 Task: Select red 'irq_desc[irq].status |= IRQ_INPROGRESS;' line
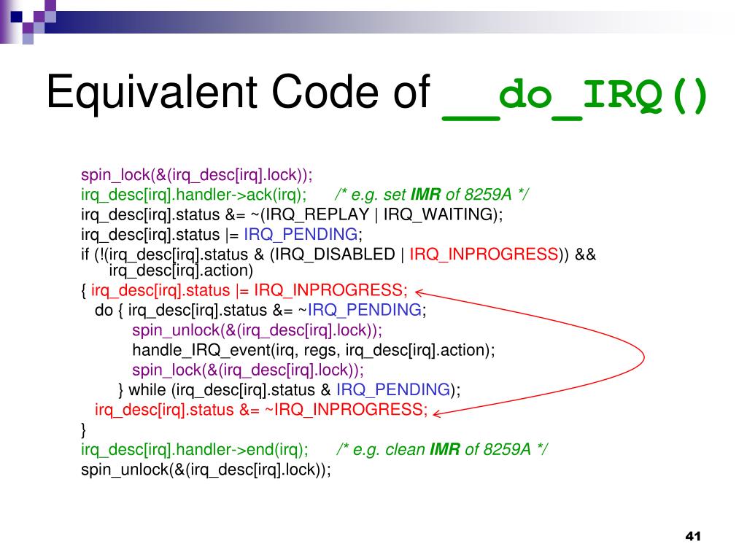(249, 290)
